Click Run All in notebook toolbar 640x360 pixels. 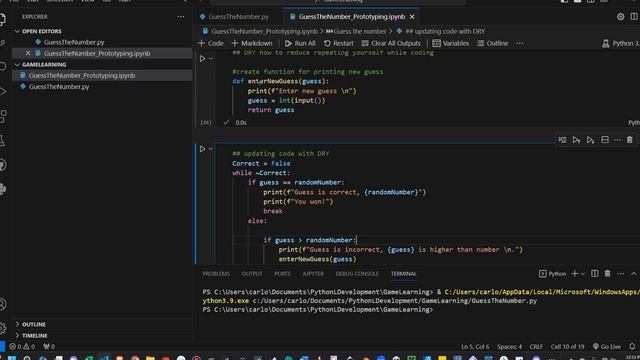[x=300, y=43]
